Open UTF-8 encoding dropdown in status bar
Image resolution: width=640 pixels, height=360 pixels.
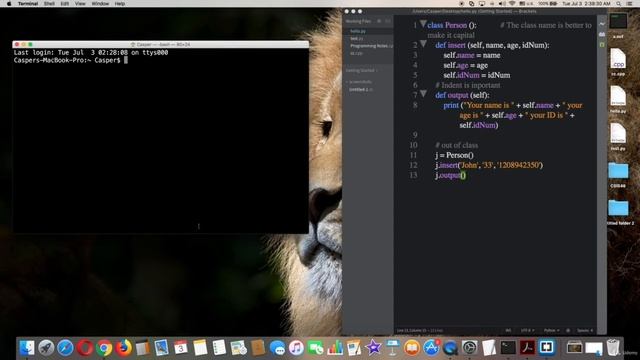527,330
